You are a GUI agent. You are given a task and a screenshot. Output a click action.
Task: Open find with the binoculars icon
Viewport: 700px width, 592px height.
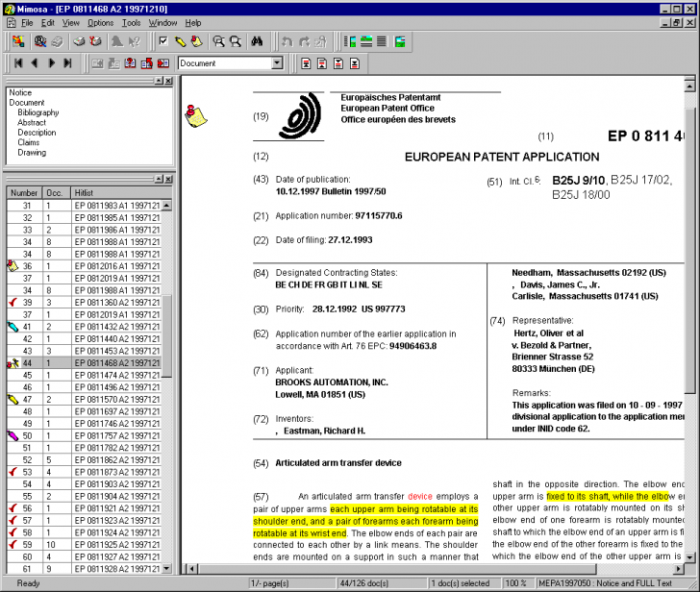click(x=257, y=41)
